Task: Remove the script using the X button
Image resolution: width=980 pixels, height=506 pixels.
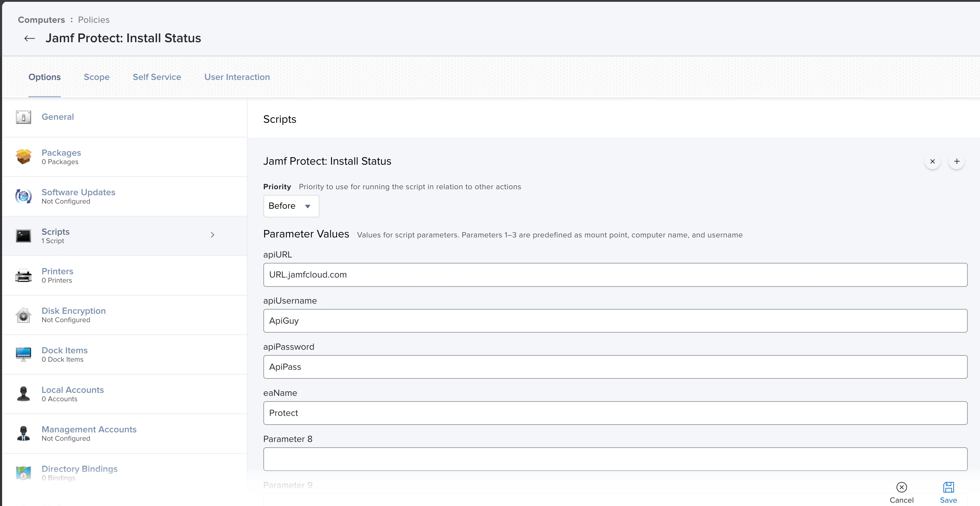Action: [932, 161]
